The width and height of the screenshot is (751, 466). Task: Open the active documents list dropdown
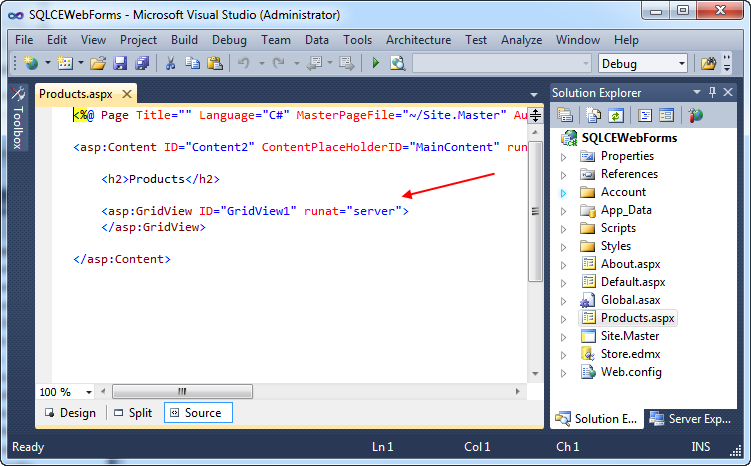(x=534, y=94)
